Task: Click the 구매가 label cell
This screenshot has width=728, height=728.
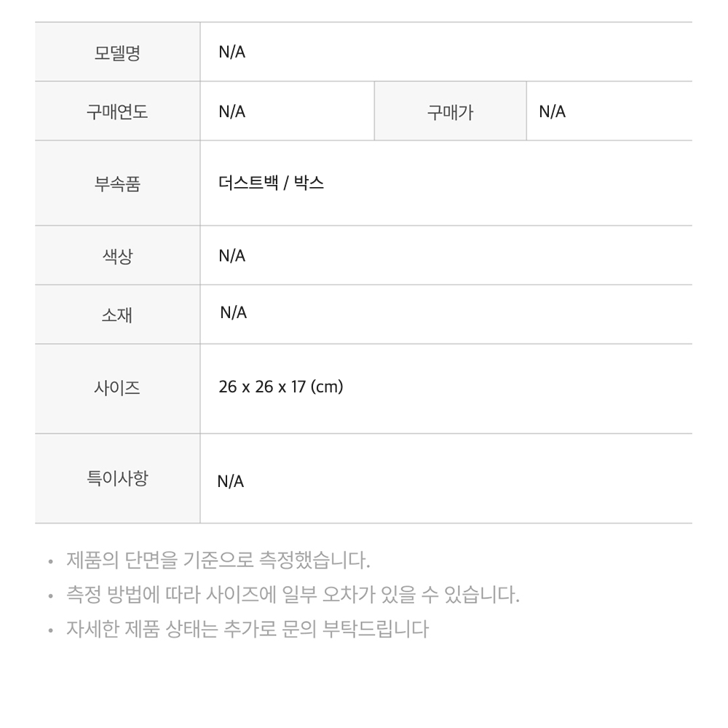Action: point(451,111)
